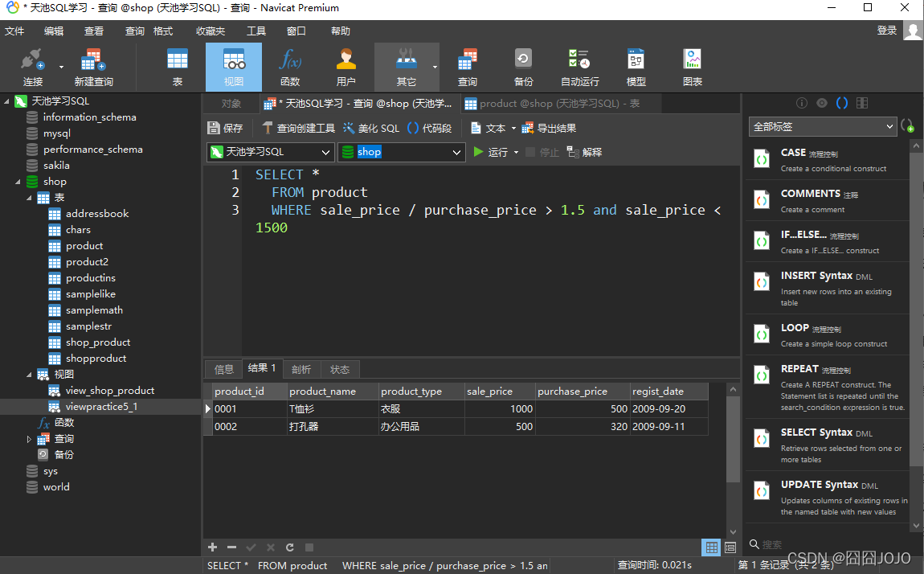
Task: Open the 文件 menu
Action: pos(14,31)
